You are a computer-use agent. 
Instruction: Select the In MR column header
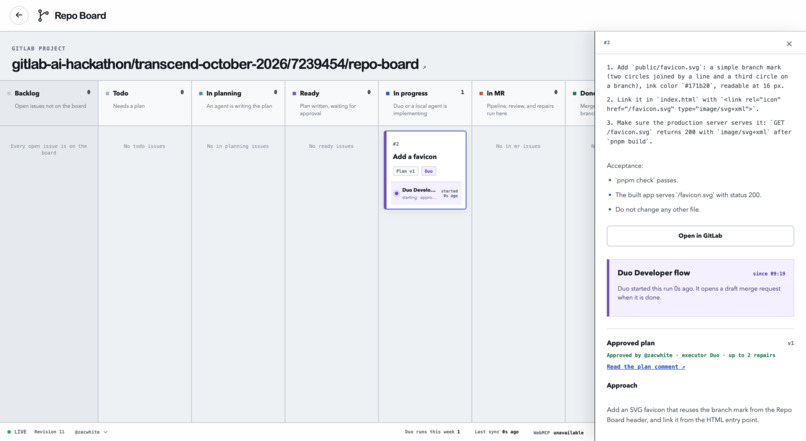[519, 103]
